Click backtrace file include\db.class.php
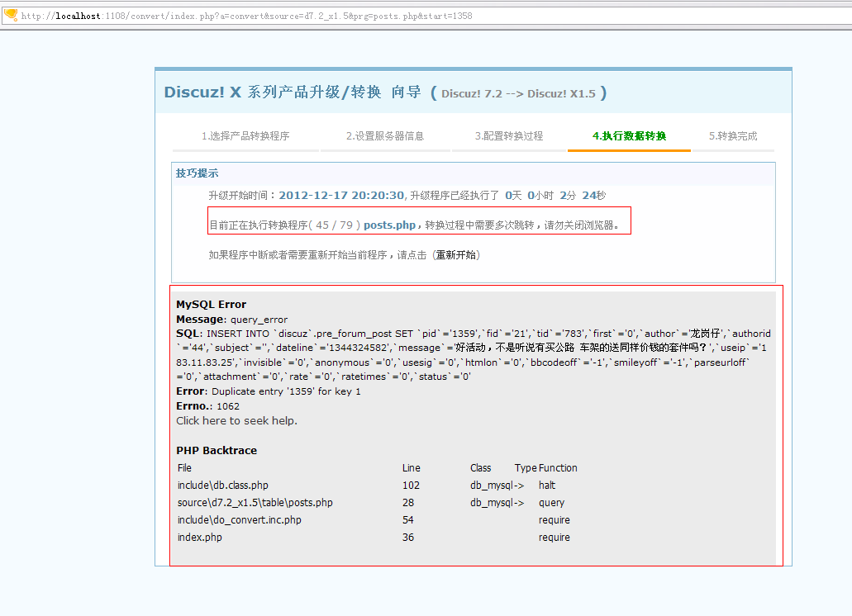 click(223, 486)
